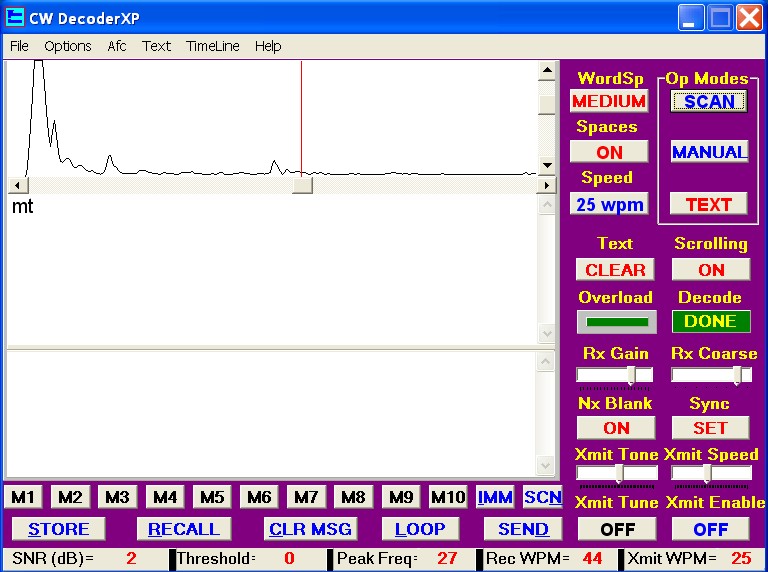Click the STORE button
The height and width of the screenshot is (572, 768).
point(58,529)
